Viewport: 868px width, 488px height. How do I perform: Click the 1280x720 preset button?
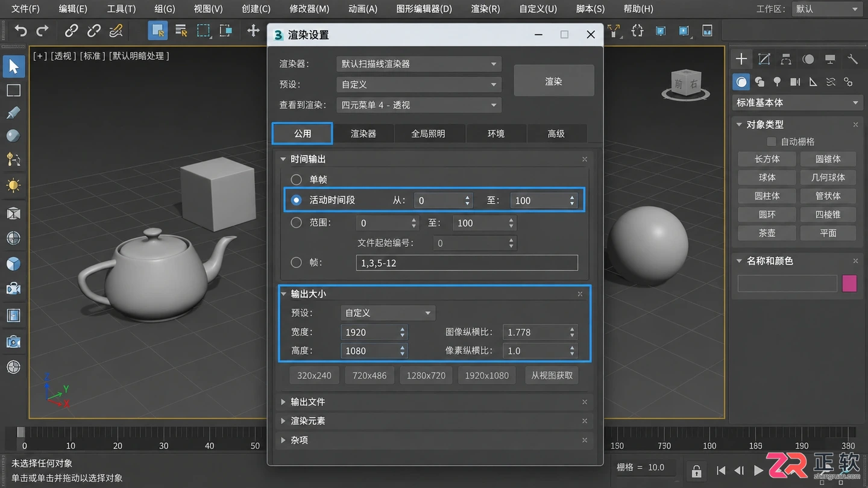click(426, 375)
